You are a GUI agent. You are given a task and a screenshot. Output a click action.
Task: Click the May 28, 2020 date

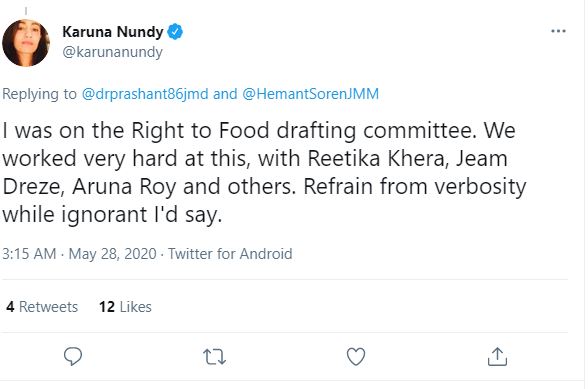point(112,254)
